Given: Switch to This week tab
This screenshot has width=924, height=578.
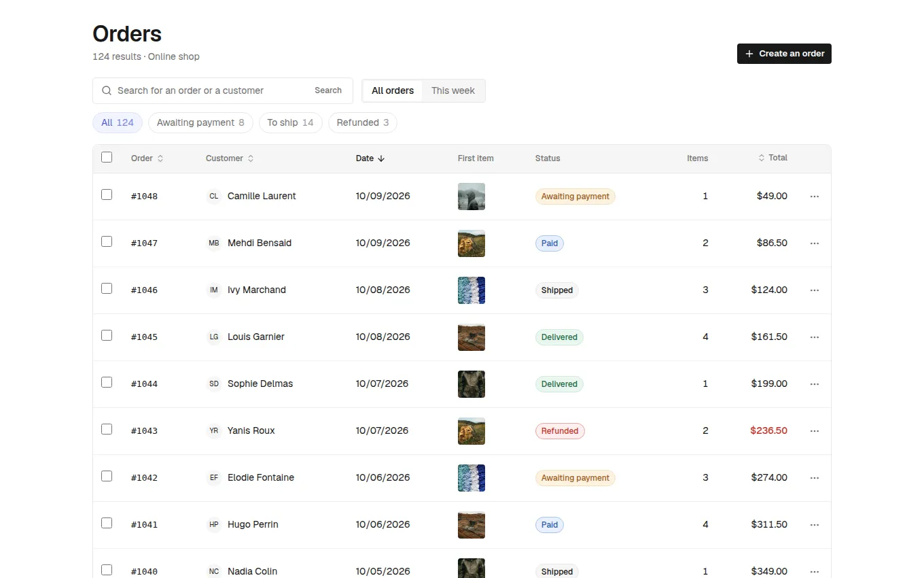Looking at the screenshot, I should pos(453,90).
